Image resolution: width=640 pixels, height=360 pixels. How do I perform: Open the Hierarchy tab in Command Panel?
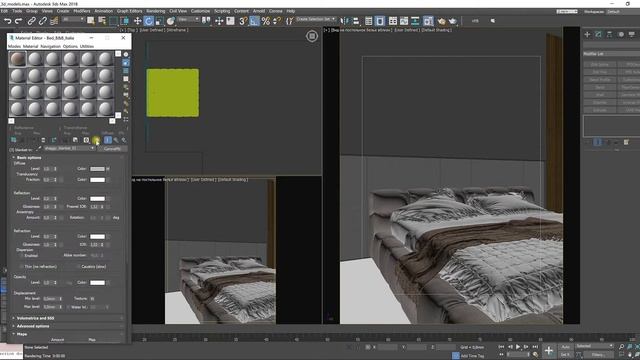click(609, 35)
